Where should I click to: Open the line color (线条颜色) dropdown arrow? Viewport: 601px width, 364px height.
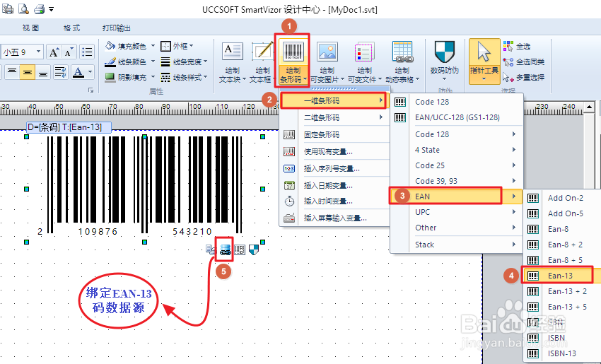coord(153,61)
